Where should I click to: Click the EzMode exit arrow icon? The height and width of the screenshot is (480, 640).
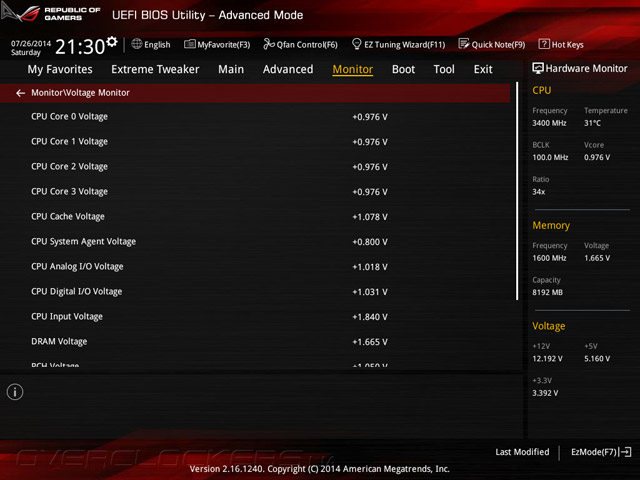[x=625, y=452]
